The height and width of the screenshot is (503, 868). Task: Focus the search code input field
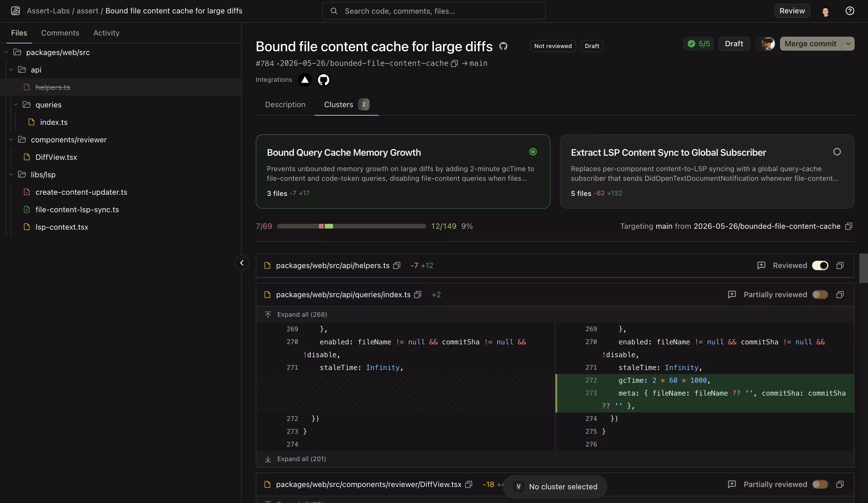point(434,11)
